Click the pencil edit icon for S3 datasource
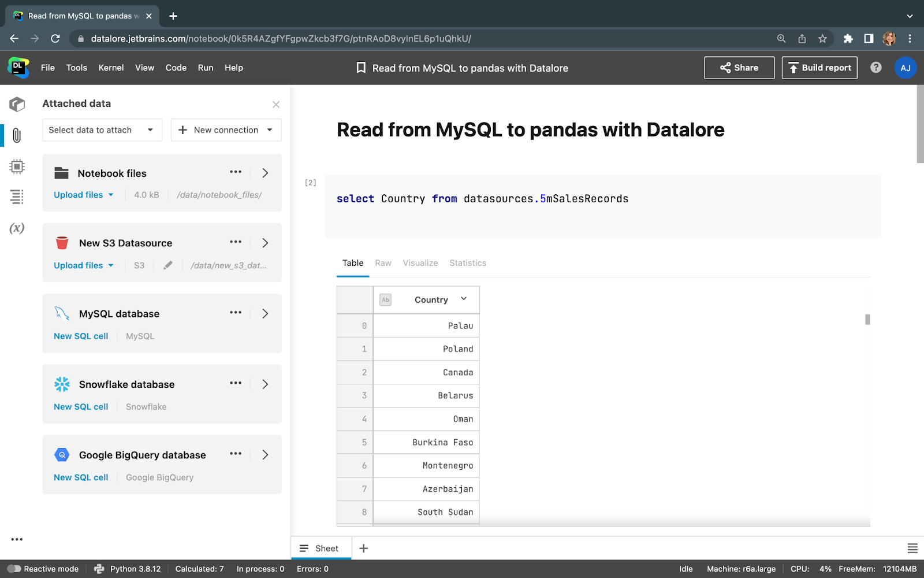Viewport: 924px width, 578px height. 168,265
